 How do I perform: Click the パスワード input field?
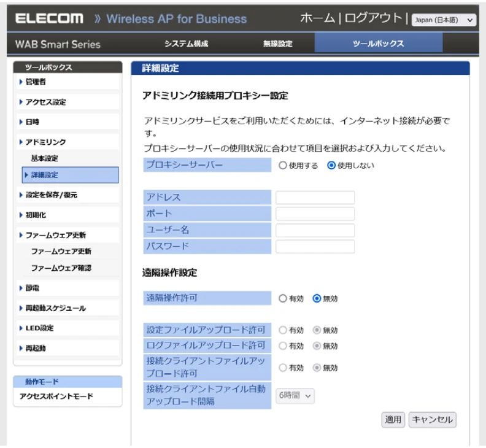point(315,247)
